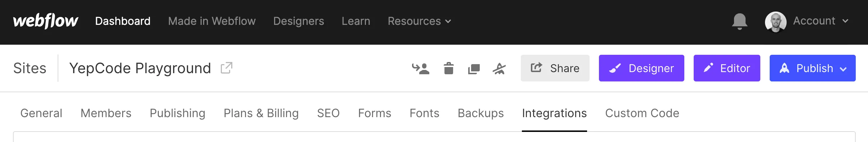Click the transfer site icon
The width and height of the screenshot is (868, 142).
click(420, 68)
